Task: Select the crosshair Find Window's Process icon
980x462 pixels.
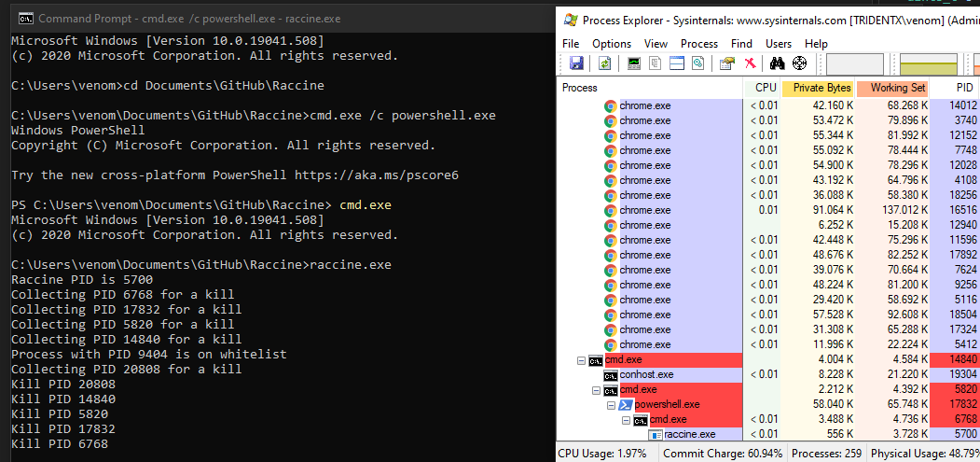Action: pos(800,63)
